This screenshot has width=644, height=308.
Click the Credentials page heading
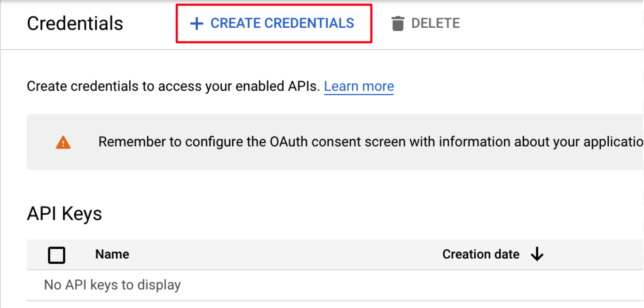point(75,23)
